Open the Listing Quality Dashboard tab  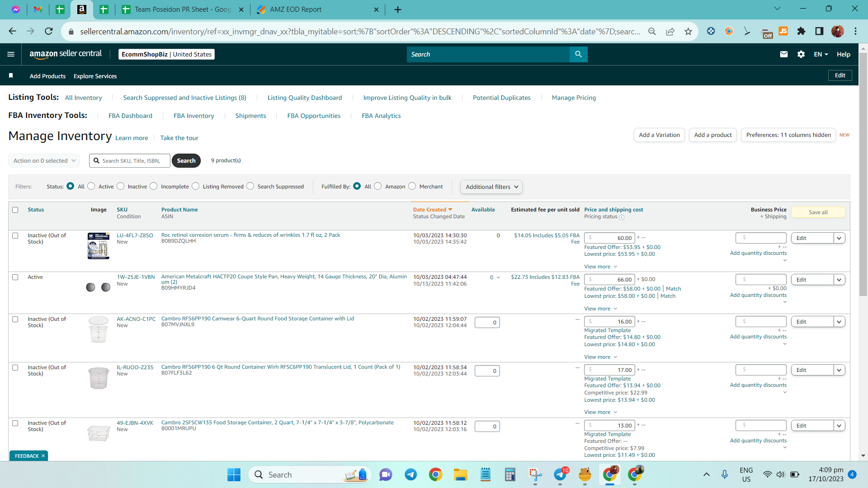point(305,98)
